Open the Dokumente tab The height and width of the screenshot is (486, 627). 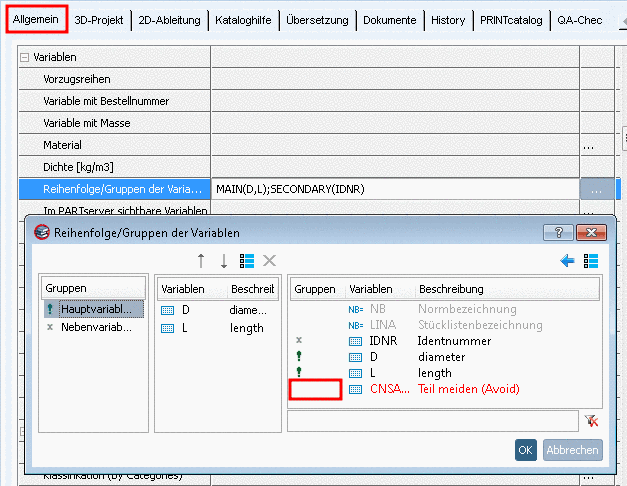click(x=389, y=20)
